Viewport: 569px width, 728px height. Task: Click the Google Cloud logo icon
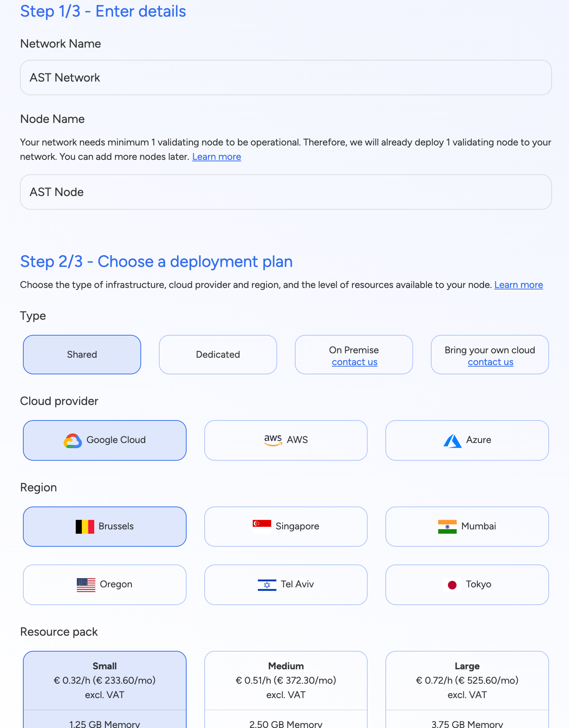click(x=73, y=440)
